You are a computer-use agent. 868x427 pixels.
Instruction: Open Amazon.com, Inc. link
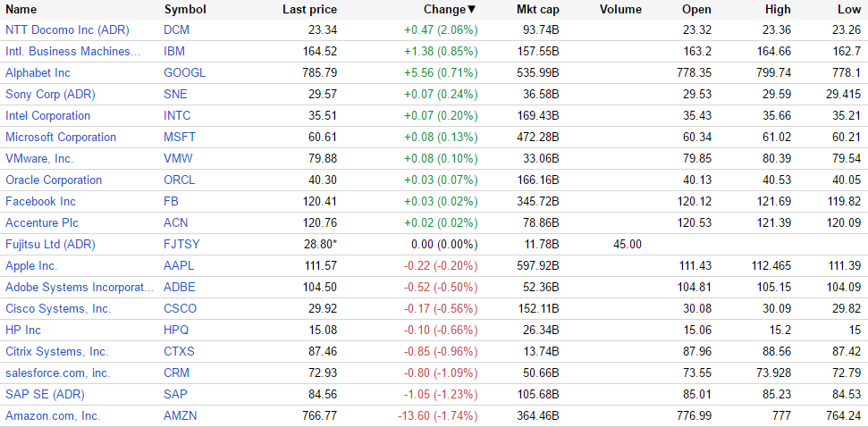(x=53, y=415)
